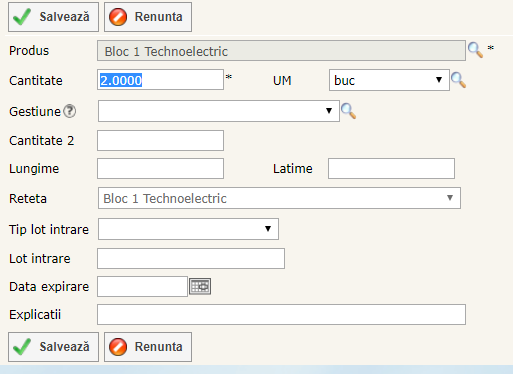Open the UM dropdown showing buc
The width and height of the screenshot is (513, 374).
point(389,80)
